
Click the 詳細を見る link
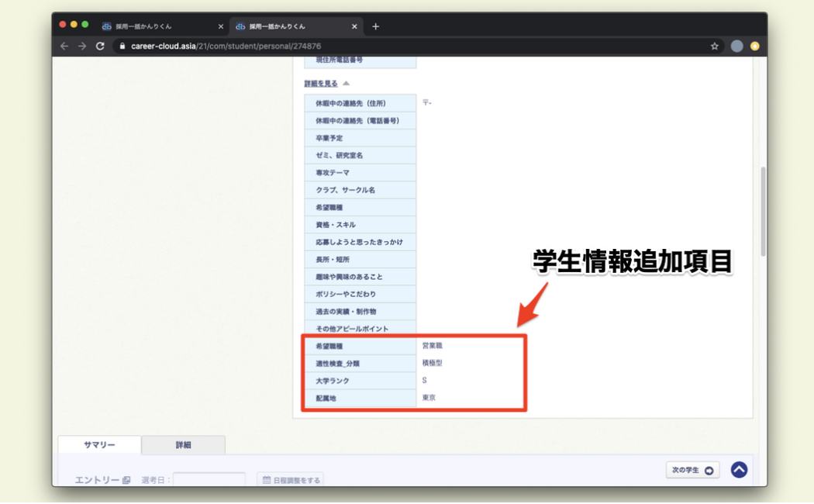[321, 84]
